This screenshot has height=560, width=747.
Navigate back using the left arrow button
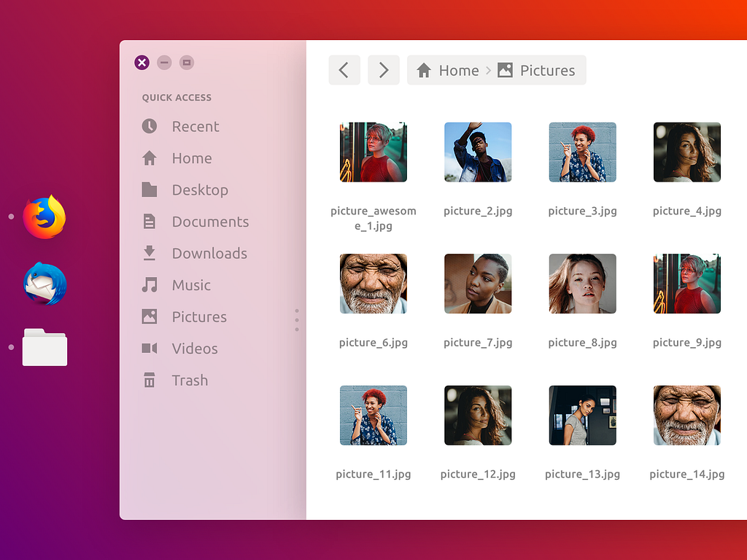(x=344, y=70)
